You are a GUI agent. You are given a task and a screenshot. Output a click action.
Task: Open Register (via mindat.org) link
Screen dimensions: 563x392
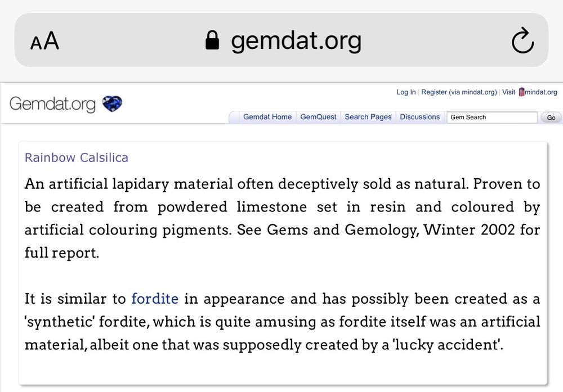click(x=459, y=92)
